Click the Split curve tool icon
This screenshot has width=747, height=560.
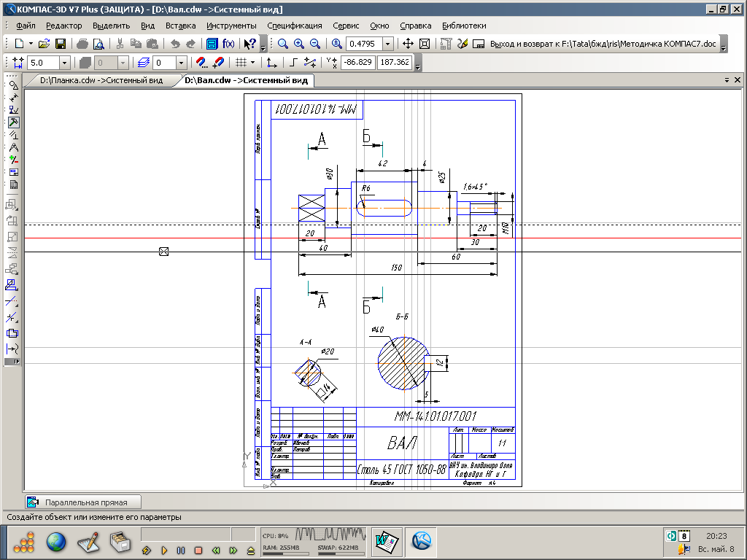coord(12,318)
